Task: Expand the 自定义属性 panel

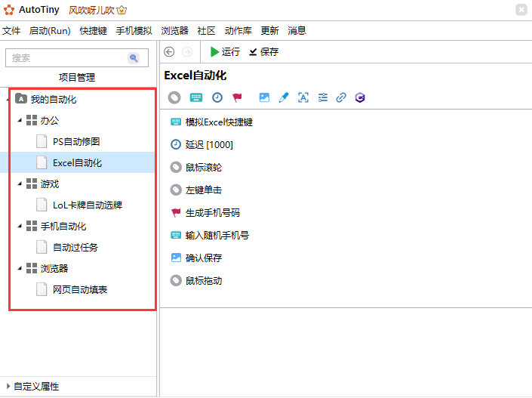Action: 8,386
